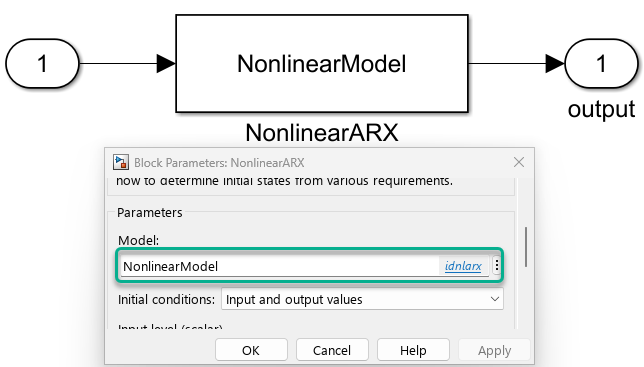
Task: Open Help for the block
Action: click(413, 350)
